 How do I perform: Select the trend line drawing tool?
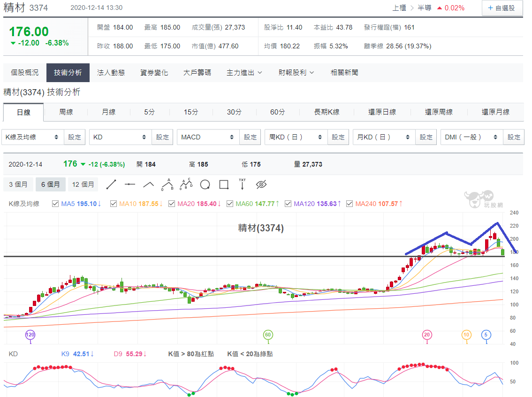[111, 184]
